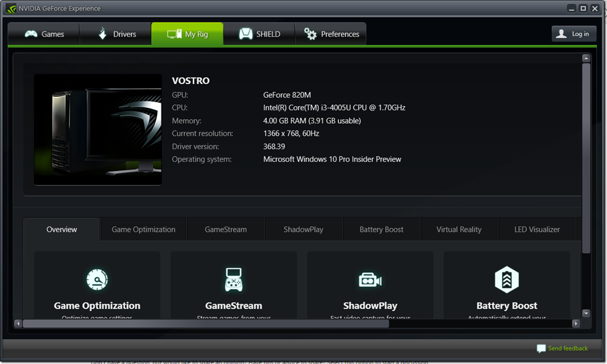607x364 pixels.
Task: Click the Windows 10 Pro Insider Preview text
Action: click(332, 159)
